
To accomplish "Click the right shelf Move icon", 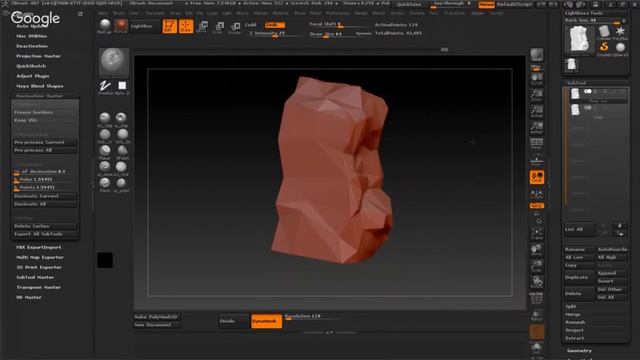I will click(x=537, y=250).
